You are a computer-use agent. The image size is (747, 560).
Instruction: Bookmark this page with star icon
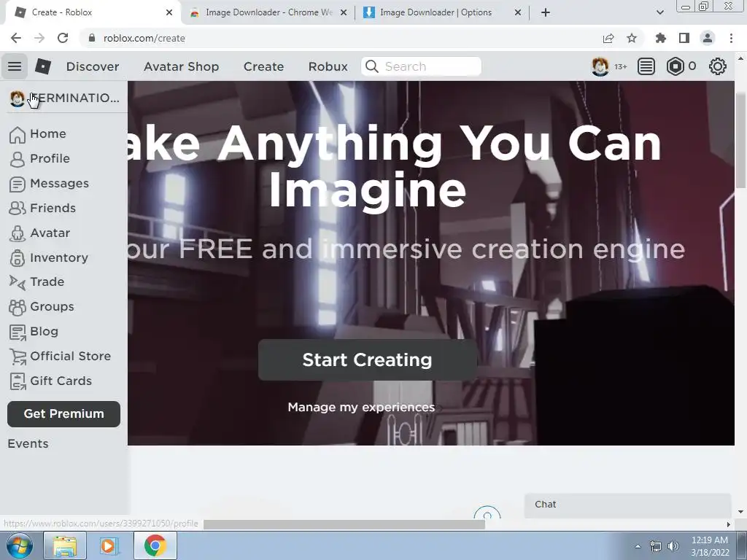[632, 38]
